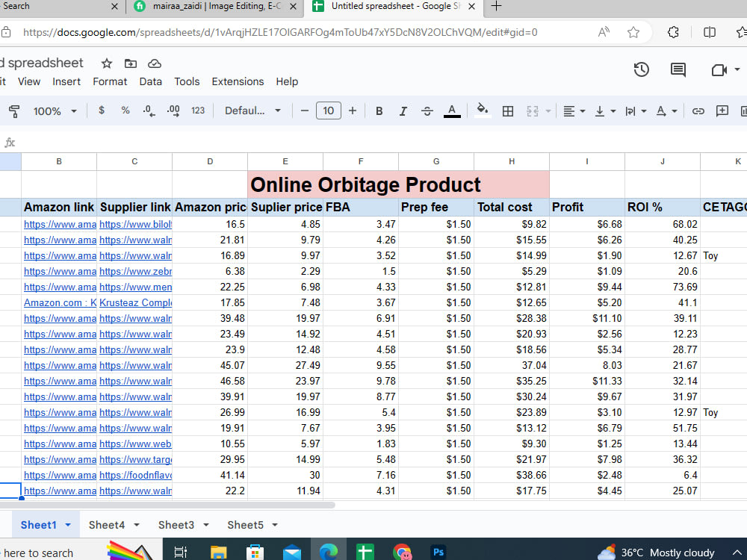Open the Format menu
747x560 pixels.
[x=110, y=81]
